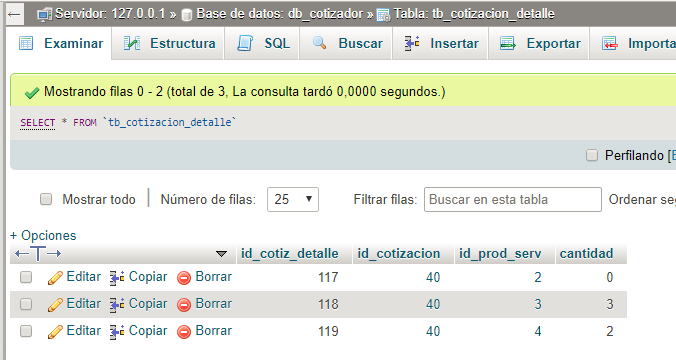The width and height of the screenshot is (676, 360).
Task: Tick the checkbox for row 118
Action: coord(26,304)
